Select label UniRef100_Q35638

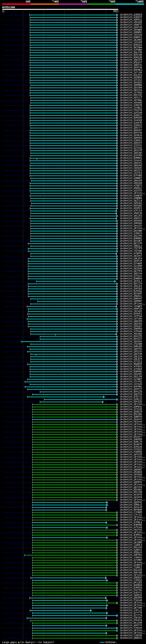pyautogui.click(x=131, y=105)
